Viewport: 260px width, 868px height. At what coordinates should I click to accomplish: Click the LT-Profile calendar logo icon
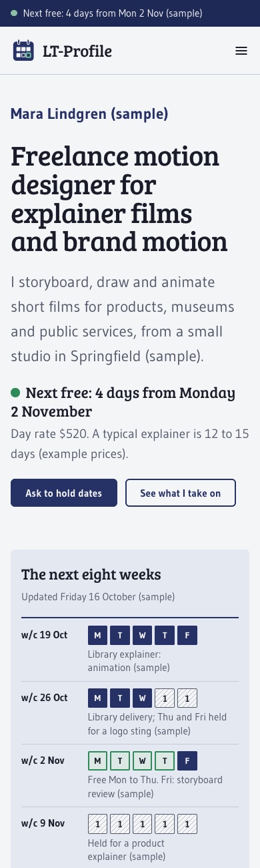(x=23, y=51)
